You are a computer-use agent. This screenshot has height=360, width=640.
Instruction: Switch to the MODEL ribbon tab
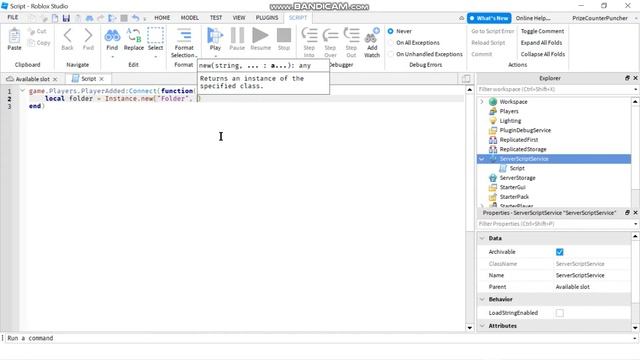[189, 18]
